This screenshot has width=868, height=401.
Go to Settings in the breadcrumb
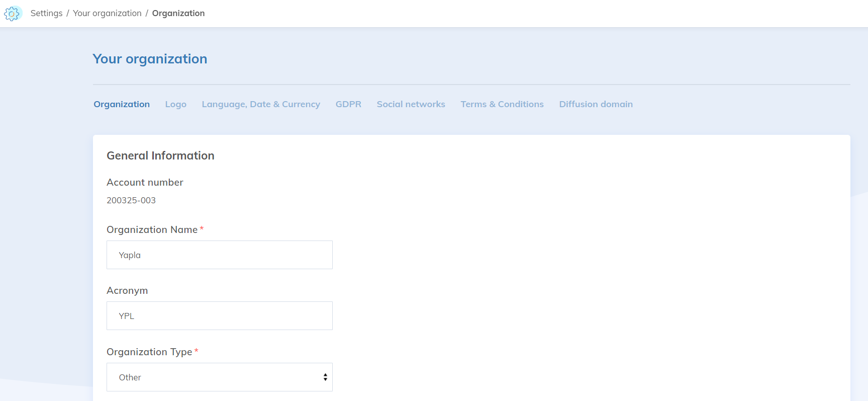(46, 14)
